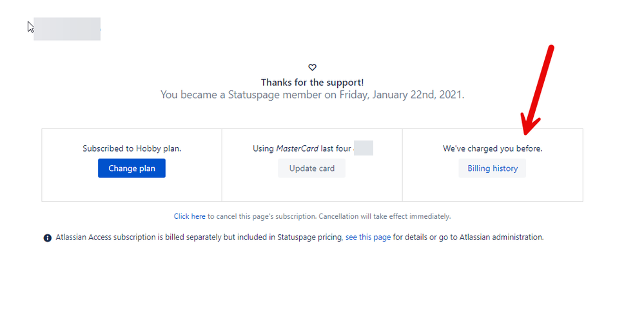Image resolution: width=644 pixels, height=311 pixels.
Task: Click the 'Thanks for the support!' heading
Action: 312,82
